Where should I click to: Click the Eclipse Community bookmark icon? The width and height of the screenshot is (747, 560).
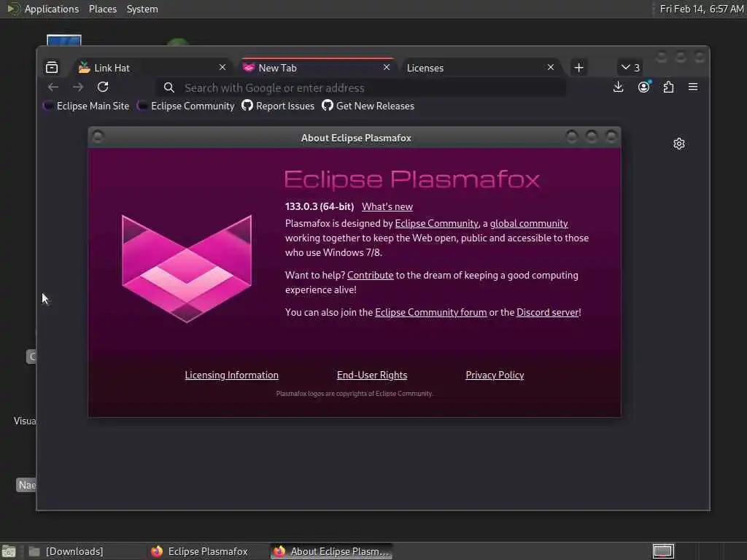(x=142, y=106)
